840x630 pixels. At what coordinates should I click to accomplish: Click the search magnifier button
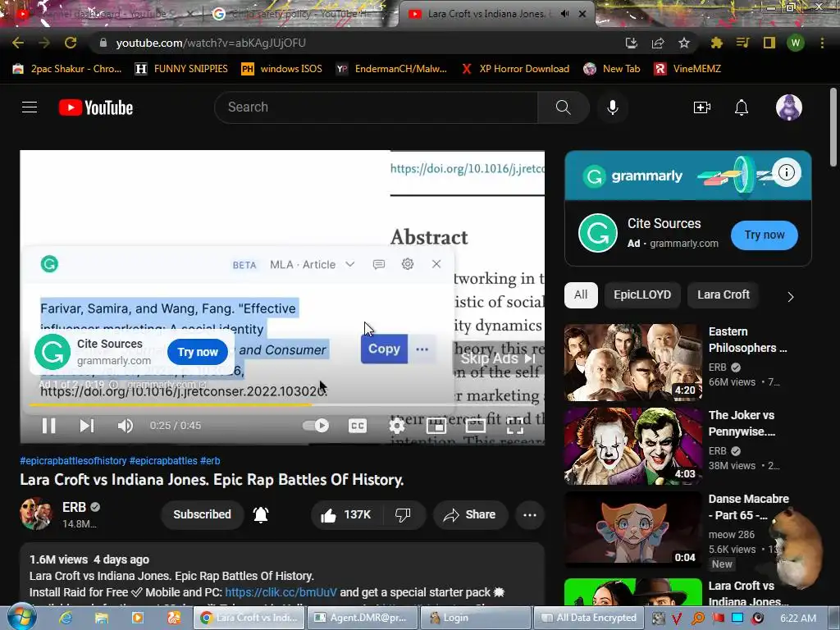(563, 107)
